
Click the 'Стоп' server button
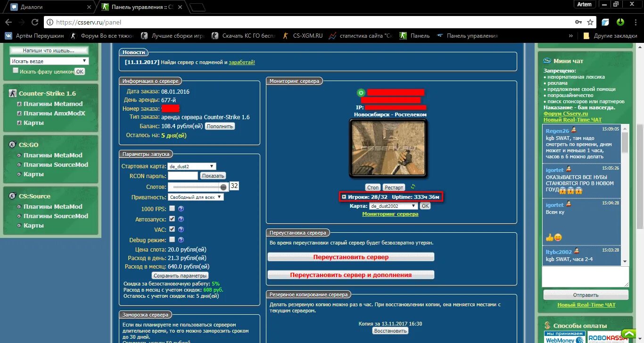373,188
